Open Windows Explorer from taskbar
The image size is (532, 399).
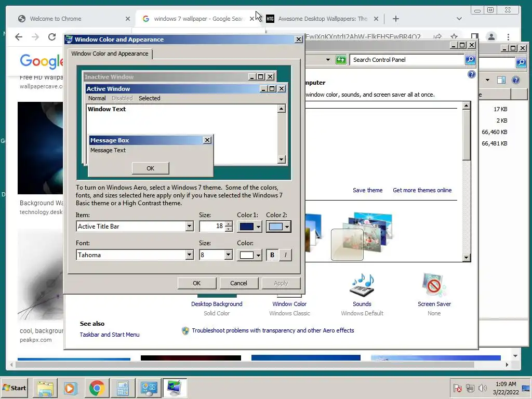pos(45,388)
